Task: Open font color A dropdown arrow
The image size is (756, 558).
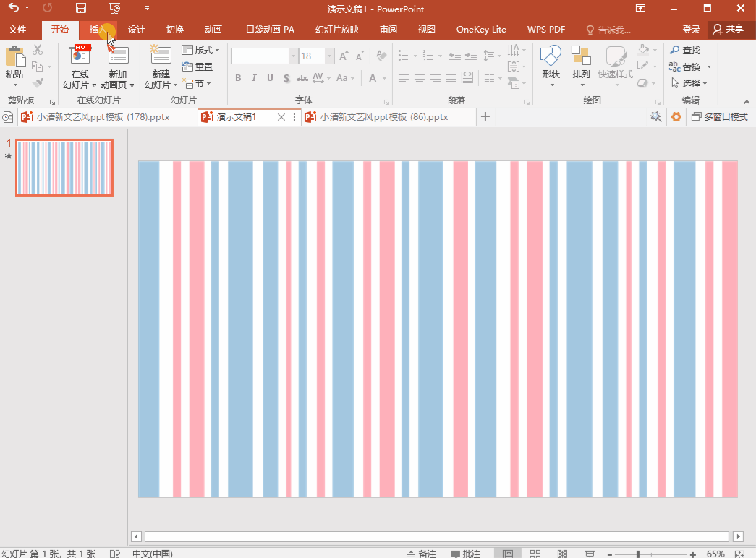Action: [x=385, y=78]
